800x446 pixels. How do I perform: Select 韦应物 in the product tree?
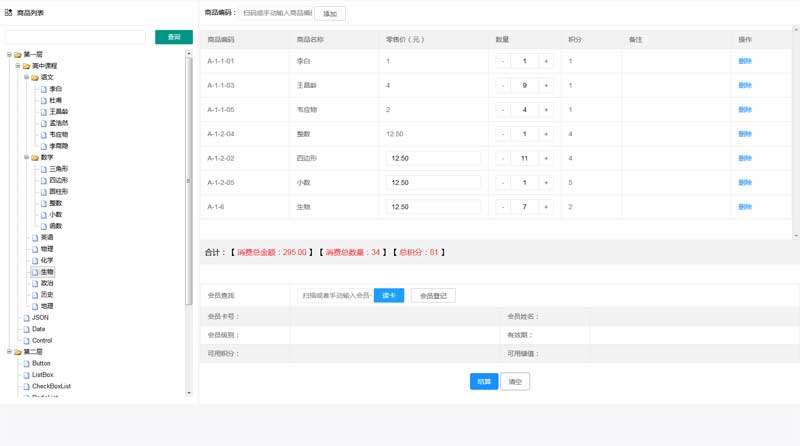coord(59,134)
